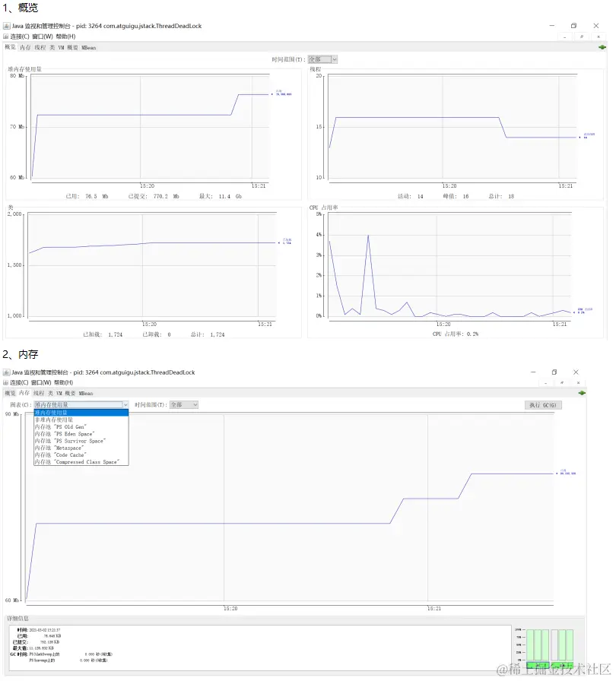Switch to 类 tab in lower window

(x=50, y=393)
